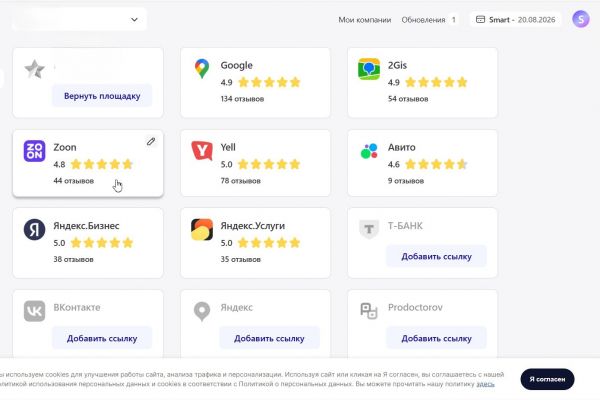
Task: Click the Яндекс.Бизнес logo icon
Action: pyautogui.click(x=35, y=231)
